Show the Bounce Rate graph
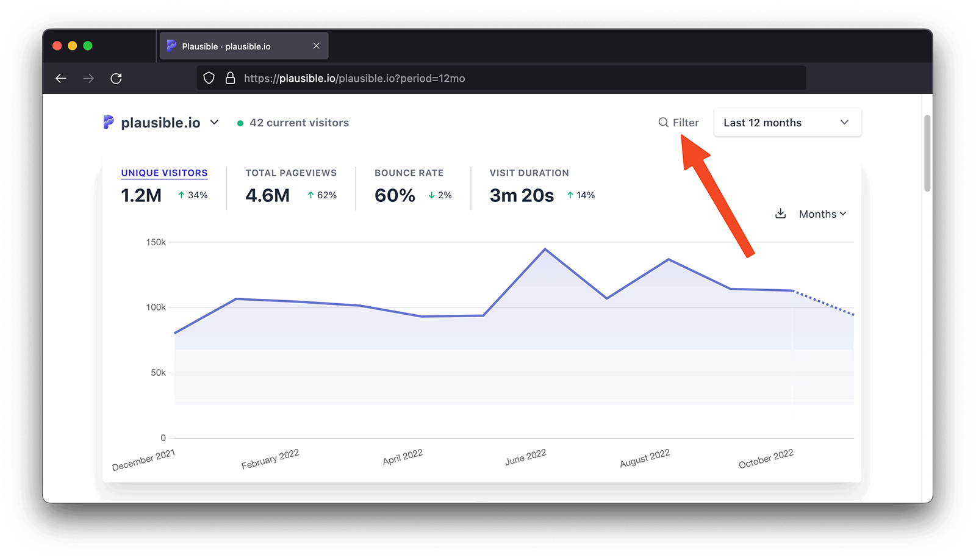Screen dimensions: 976x560 click(x=409, y=173)
